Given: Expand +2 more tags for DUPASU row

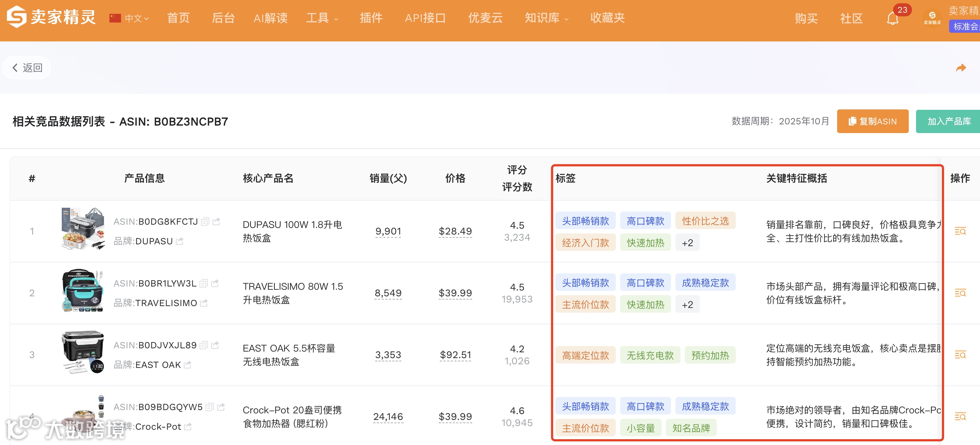Looking at the screenshot, I should [x=687, y=242].
